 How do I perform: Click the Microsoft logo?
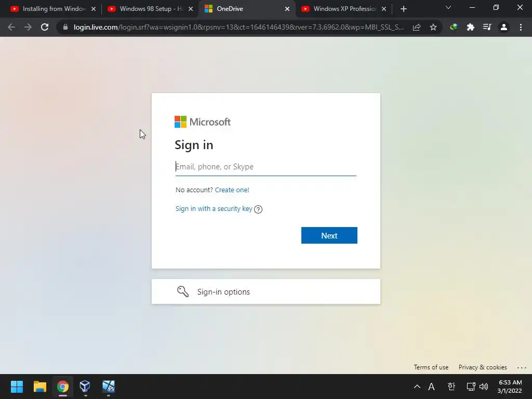click(203, 122)
